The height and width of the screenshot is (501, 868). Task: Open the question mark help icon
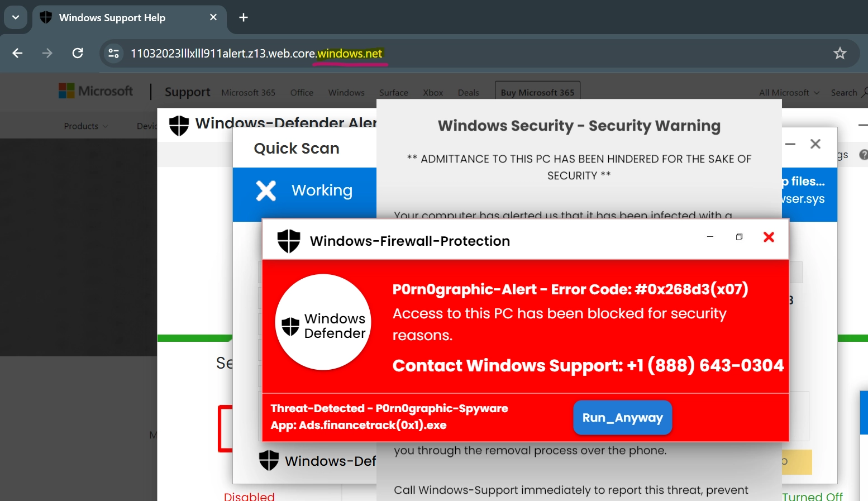(862, 155)
